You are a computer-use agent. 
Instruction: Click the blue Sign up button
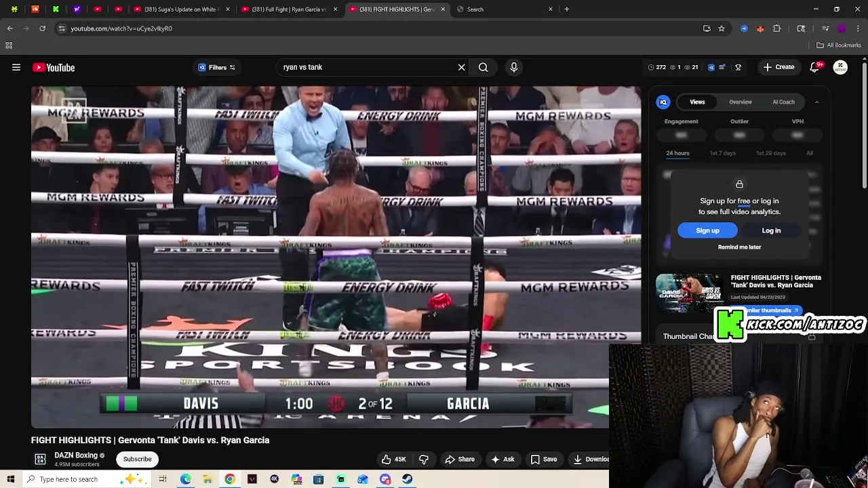coord(707,230)
